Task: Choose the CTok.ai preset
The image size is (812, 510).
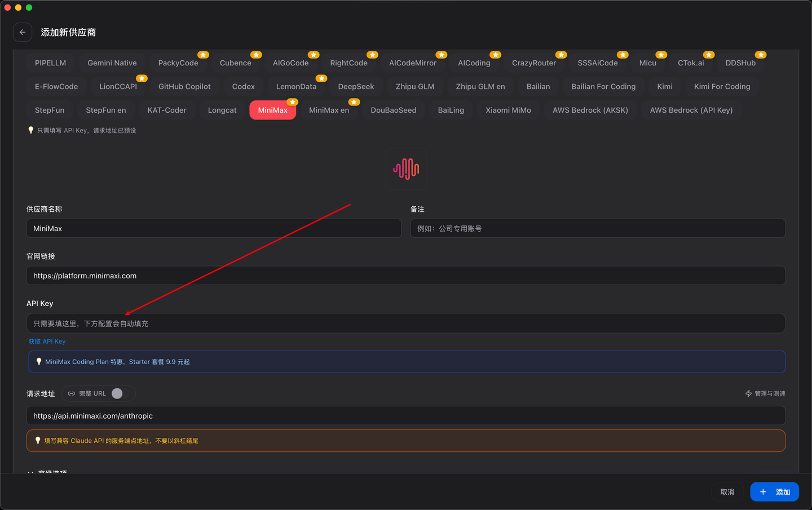Action: (x=691, y=63)
